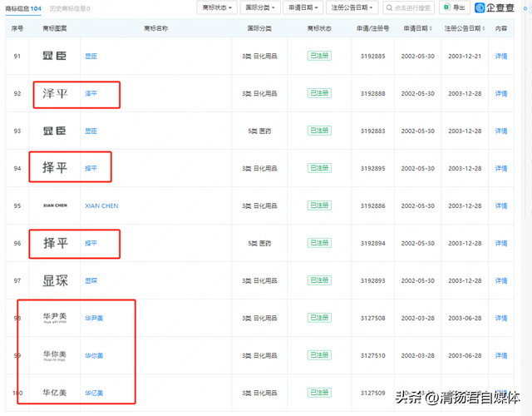Click the 显琛 trademark image
532x416 pixels.
pos(55,281)
